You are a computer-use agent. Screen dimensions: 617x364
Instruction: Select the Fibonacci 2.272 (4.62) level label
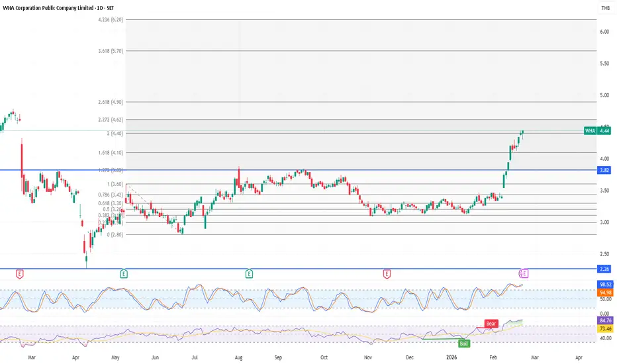(111, 119)
